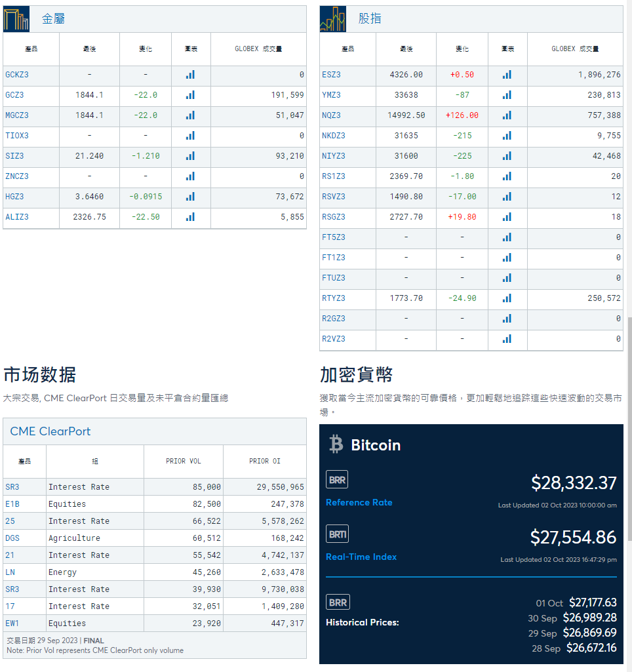Open chart icon for NQZ3 row
This screenshot has width=632, height=672.
coord(507,115)
